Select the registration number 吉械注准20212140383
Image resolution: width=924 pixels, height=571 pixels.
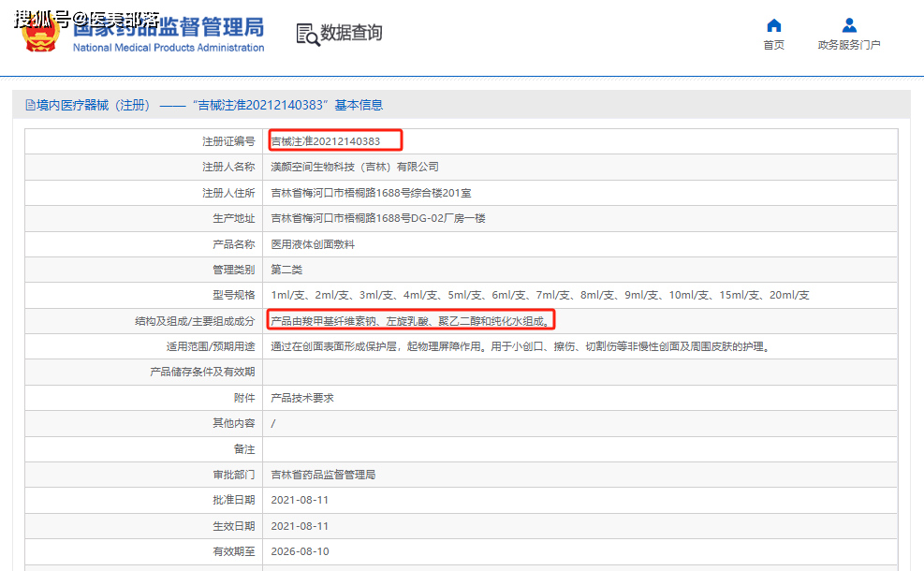coord(325,141)
